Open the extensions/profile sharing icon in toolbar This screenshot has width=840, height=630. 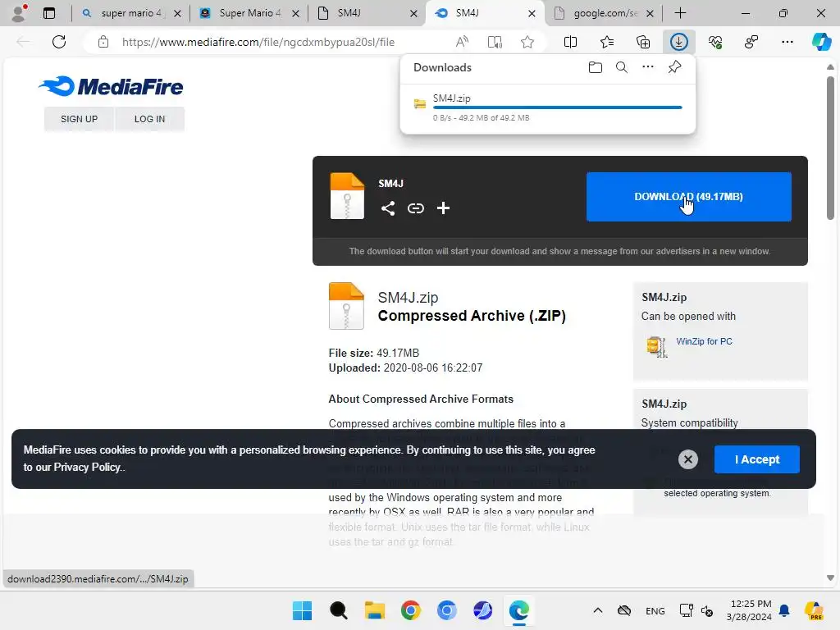(x=751, y=42)
